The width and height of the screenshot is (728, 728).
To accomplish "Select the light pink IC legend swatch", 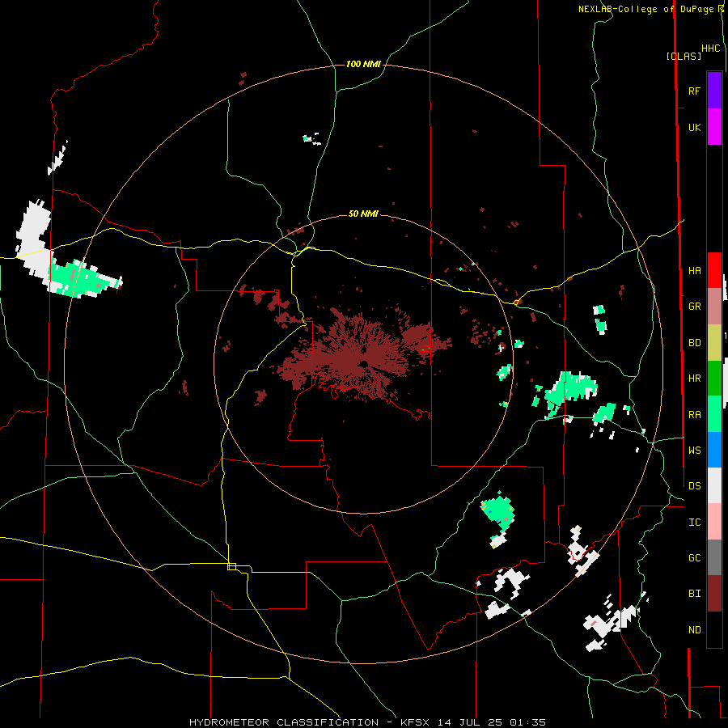I will [x=714, y=522].
